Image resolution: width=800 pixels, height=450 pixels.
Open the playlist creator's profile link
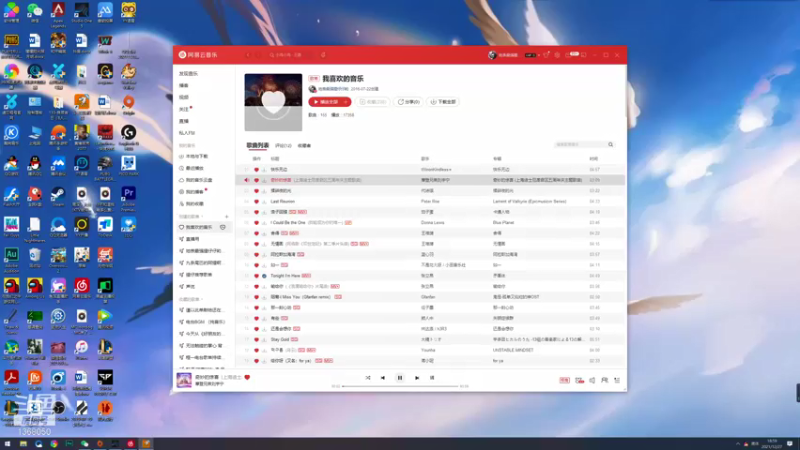click(332, 89)
